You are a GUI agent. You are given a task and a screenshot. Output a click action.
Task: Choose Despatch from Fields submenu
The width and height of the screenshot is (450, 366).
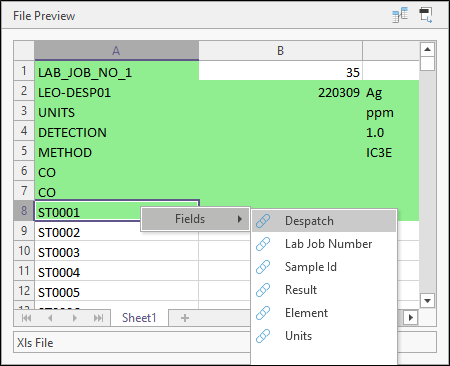point(324,221)
